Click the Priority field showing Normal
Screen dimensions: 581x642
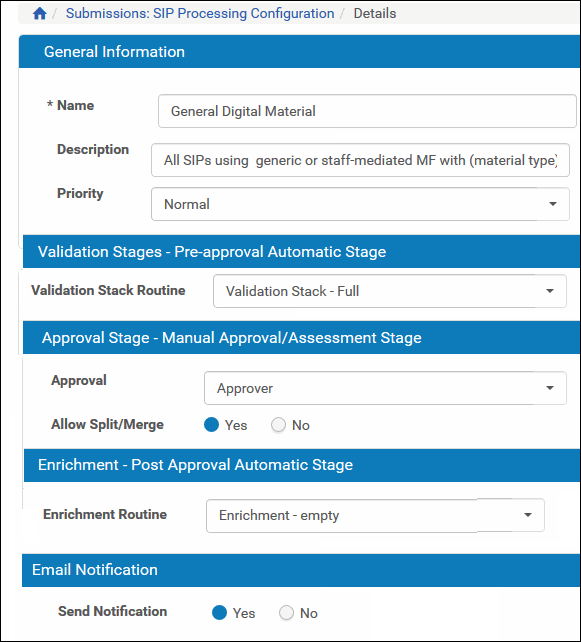[360, 204]
